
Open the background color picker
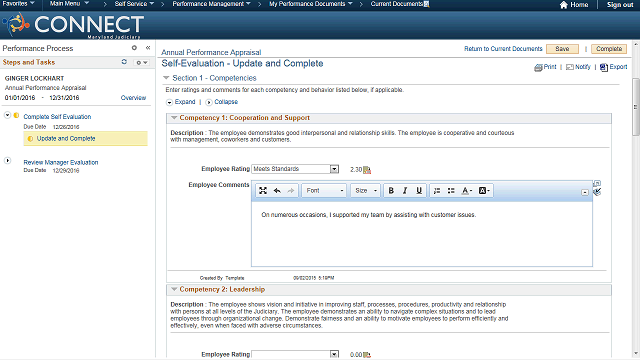coord(484,191)
